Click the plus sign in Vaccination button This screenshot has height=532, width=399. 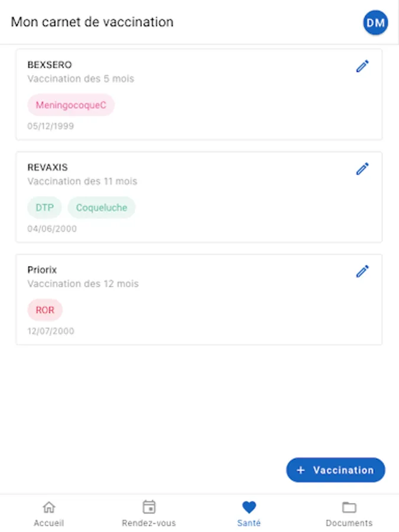(x=301, y=470)
